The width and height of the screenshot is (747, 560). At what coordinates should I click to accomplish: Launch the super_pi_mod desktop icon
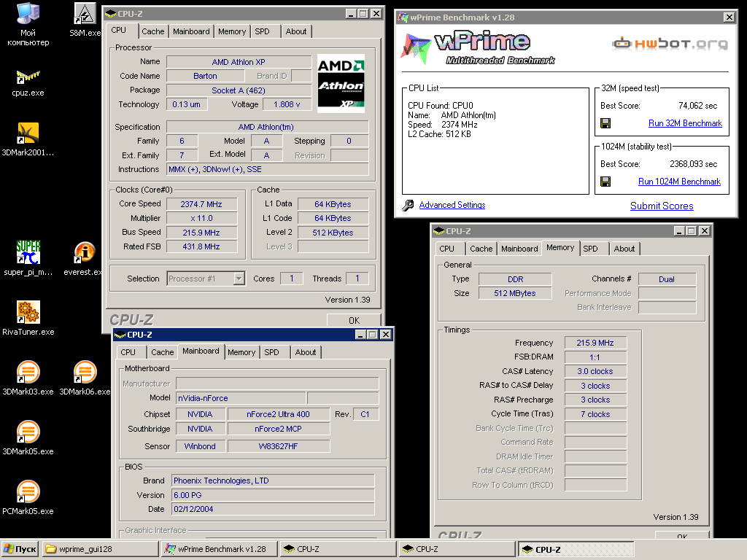coord(28,259)
